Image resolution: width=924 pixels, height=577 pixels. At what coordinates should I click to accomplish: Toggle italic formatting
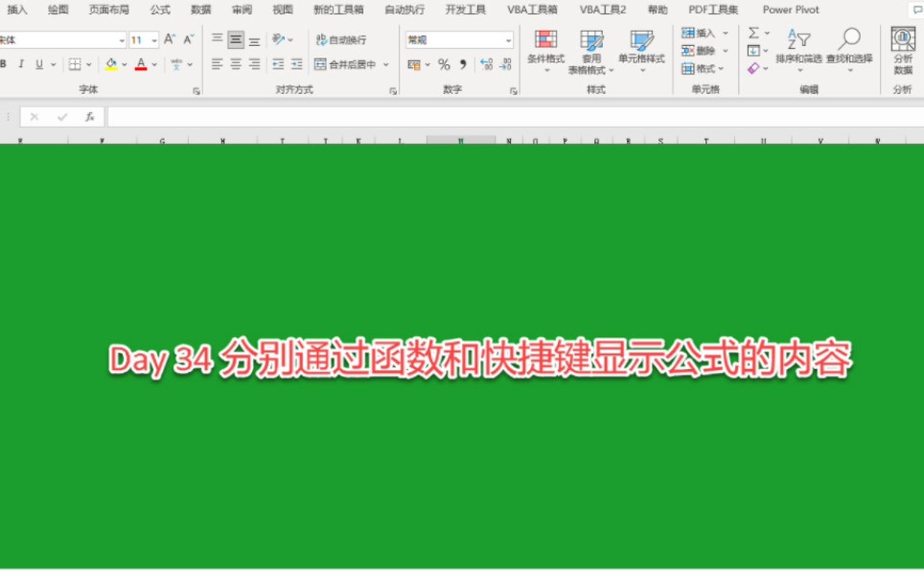(x=21, y=64)
